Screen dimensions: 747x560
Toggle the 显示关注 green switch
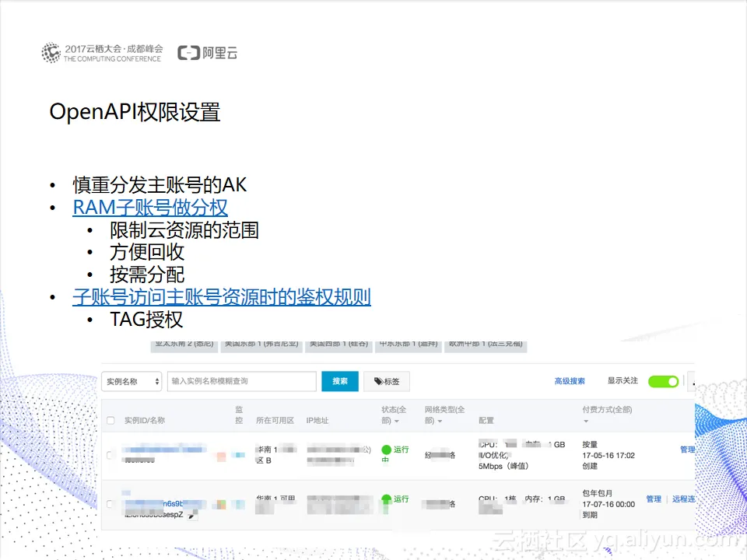point(663,381)
